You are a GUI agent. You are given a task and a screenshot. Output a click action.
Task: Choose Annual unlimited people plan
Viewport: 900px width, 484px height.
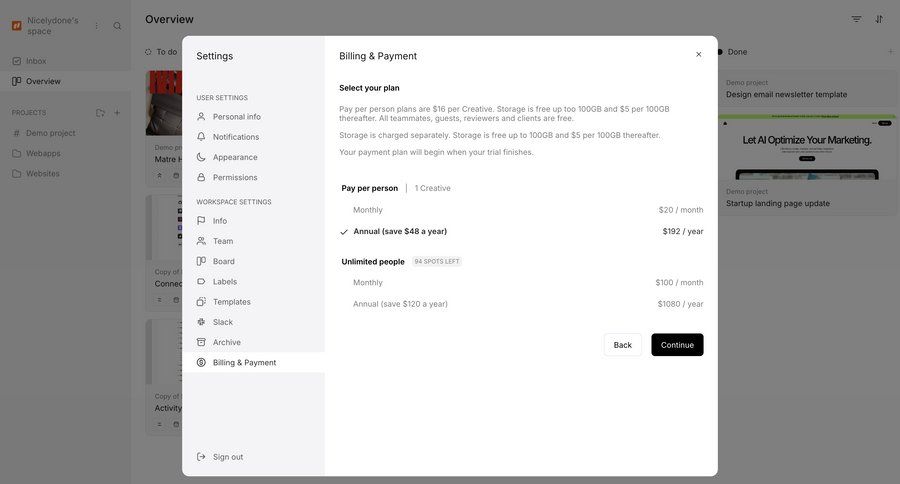pos(400,304)
